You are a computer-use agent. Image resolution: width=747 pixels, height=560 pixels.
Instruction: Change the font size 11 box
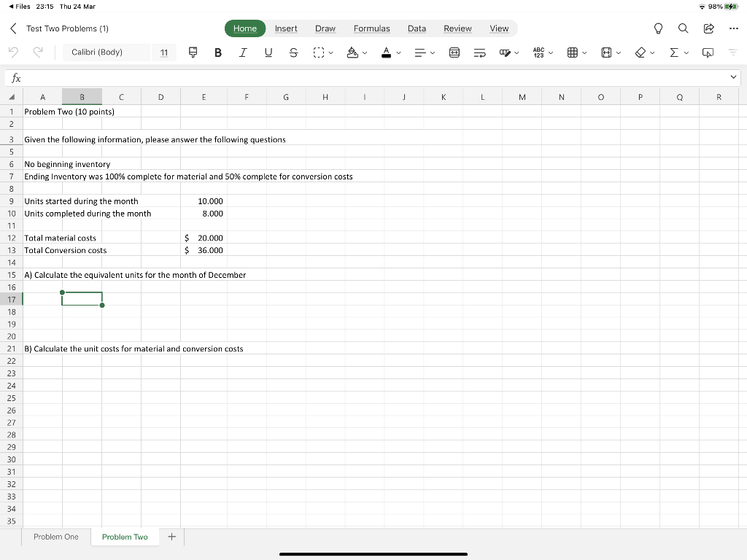click(164, 52)
